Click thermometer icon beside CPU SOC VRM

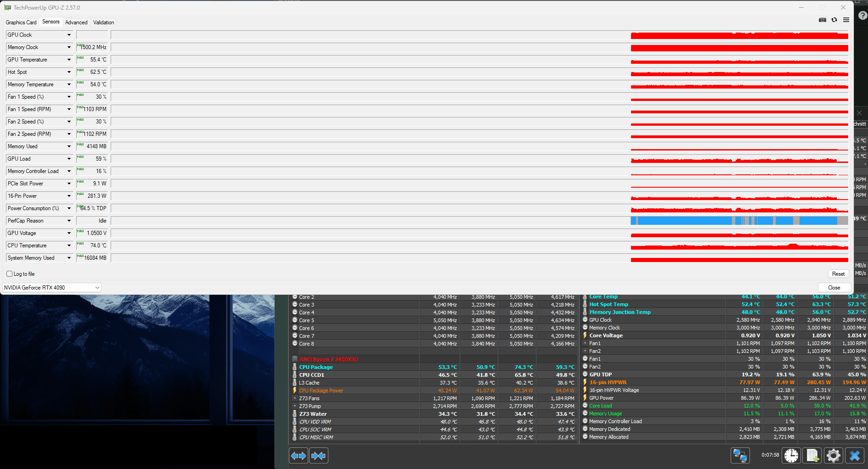(x=295, y=430)
